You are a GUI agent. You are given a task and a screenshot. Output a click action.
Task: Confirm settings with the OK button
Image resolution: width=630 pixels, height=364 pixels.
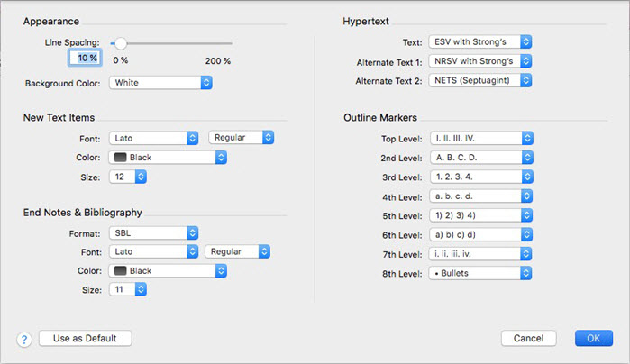[x=593, y=338]
